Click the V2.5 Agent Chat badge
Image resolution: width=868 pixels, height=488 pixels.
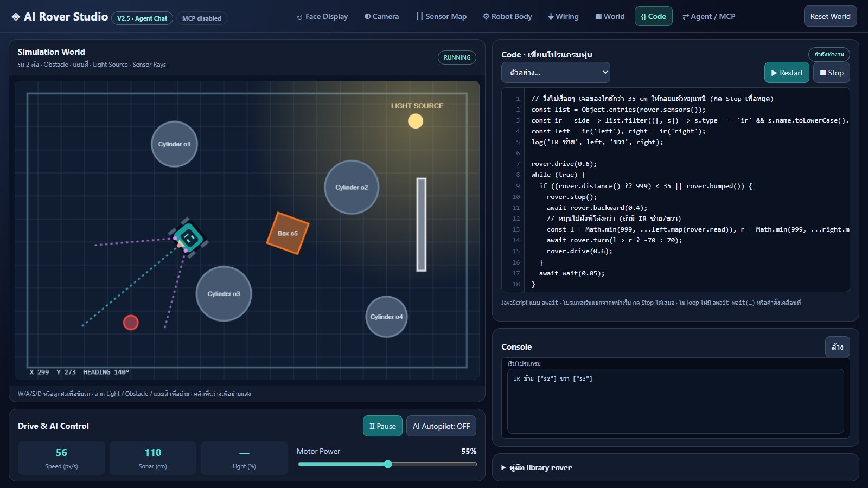pyautogui.click(x=142, y=18)
